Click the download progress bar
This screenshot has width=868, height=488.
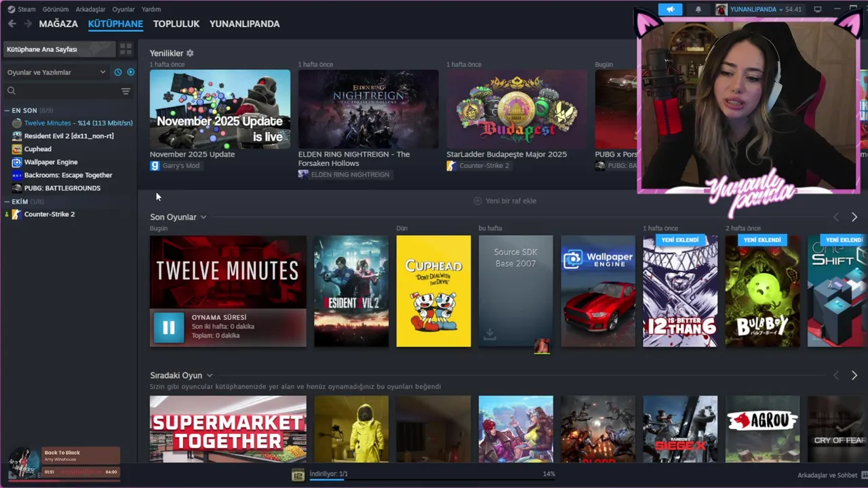click(432, 479)
